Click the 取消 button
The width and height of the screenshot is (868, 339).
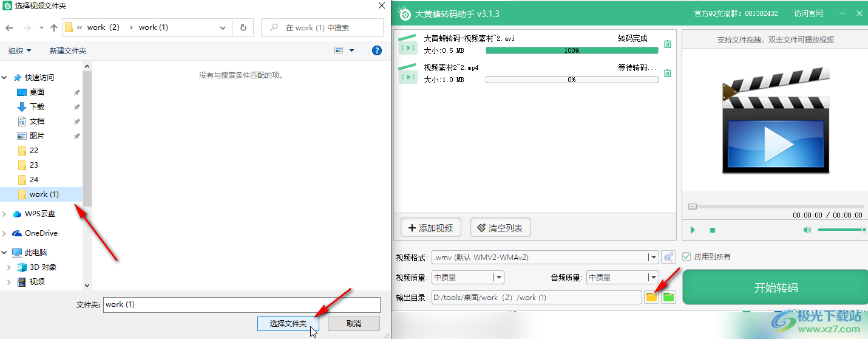tap(354, 324)
